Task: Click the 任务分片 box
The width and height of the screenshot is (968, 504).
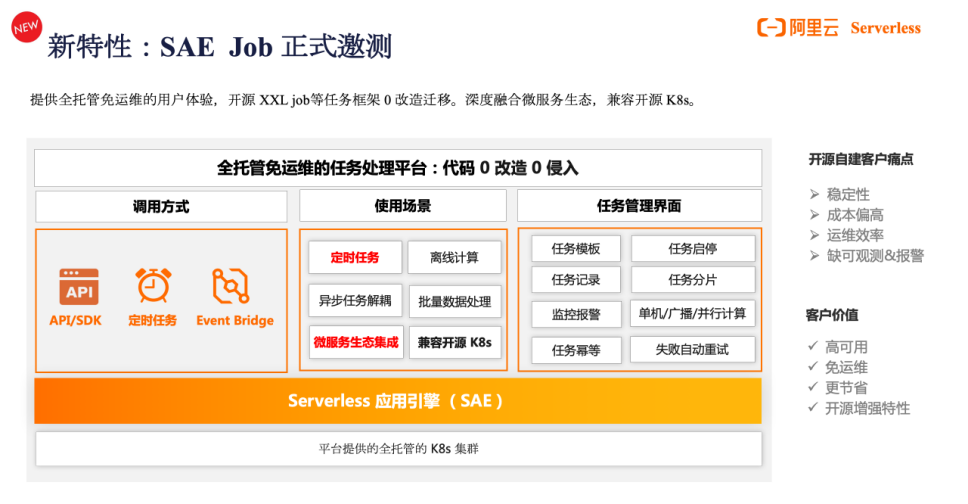Action: coord(693,280)
